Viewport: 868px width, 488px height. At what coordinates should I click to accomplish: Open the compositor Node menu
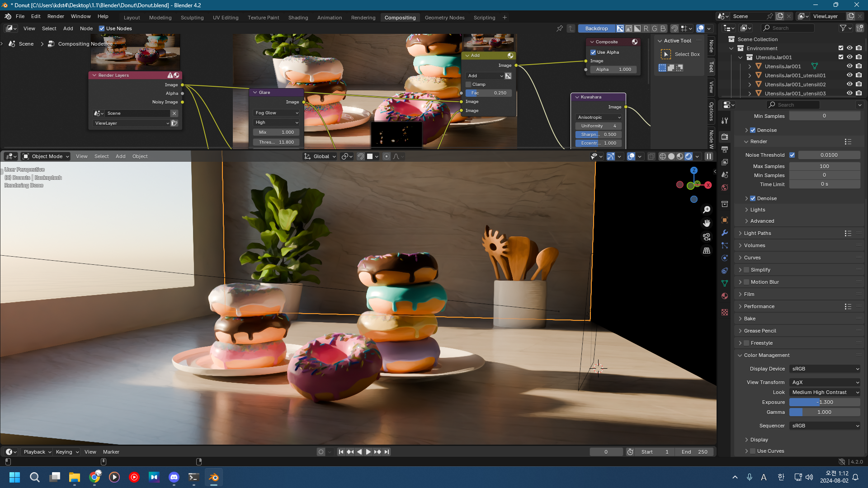coord(86,28)
